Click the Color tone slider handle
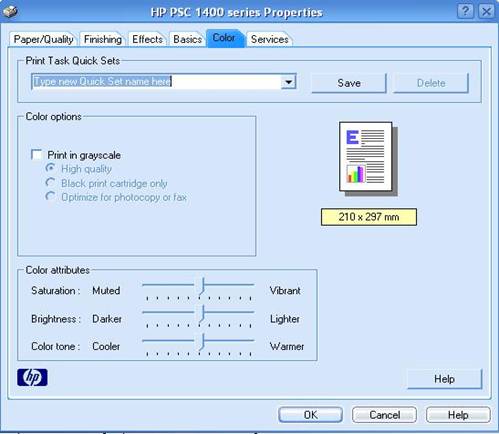The width and height of the screenshot is (499, 434). click(201, 342)
